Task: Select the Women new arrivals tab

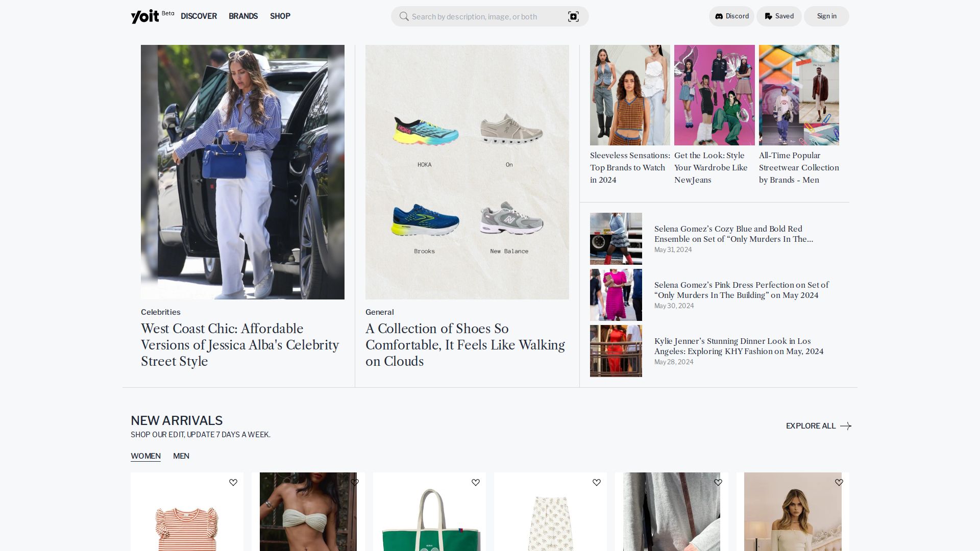Action: pos(145,456)
